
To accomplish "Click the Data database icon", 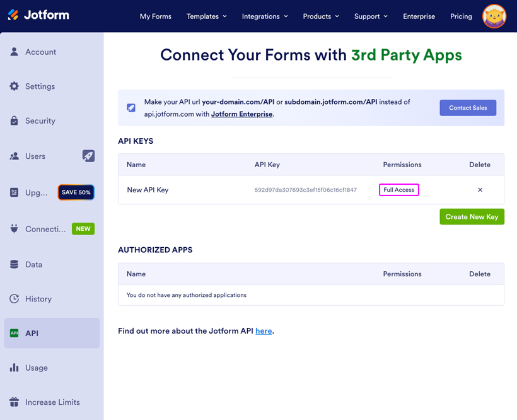I will 14,264.
